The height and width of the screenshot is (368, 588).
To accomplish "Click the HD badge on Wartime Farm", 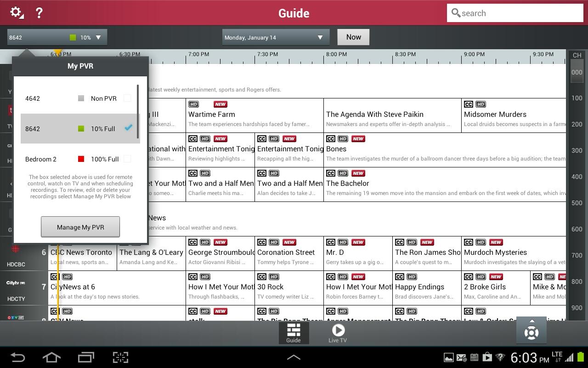I will (x=193, y=104).
